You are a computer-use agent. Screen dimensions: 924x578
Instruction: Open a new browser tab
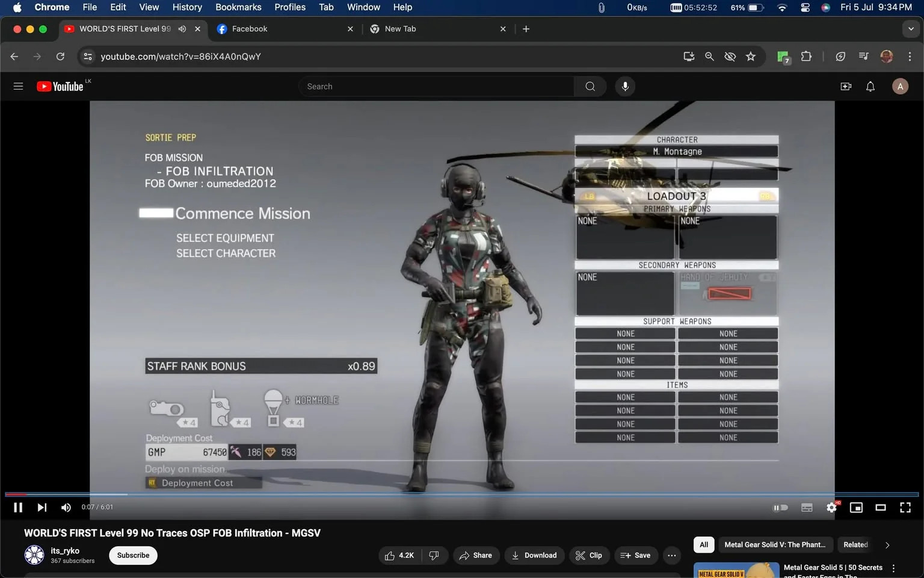[526, 29]
